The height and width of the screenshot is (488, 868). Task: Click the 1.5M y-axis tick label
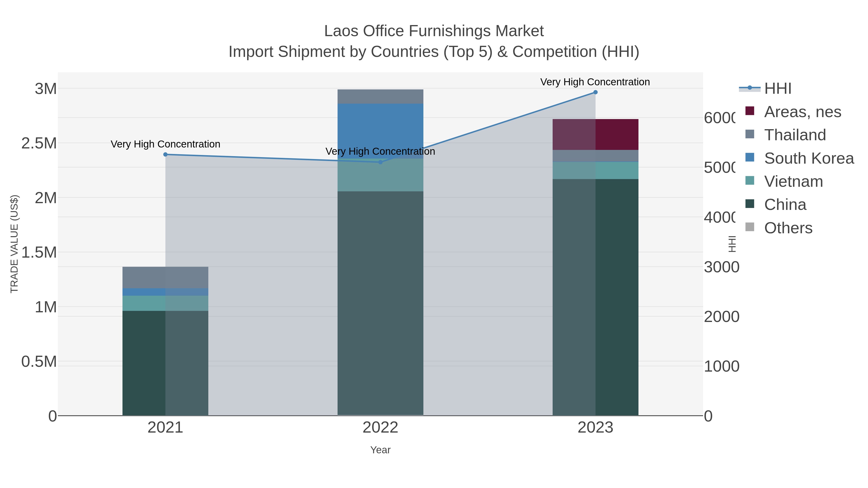point(39,252)
